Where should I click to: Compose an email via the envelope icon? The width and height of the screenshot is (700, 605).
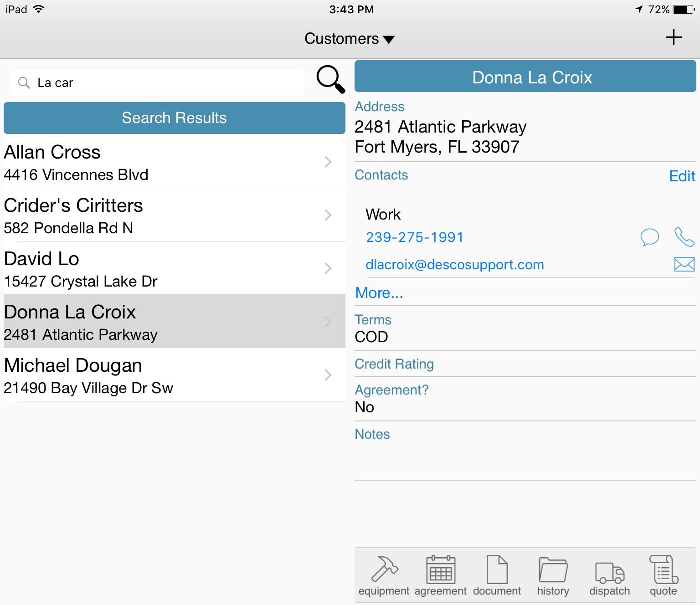[684, 264]
